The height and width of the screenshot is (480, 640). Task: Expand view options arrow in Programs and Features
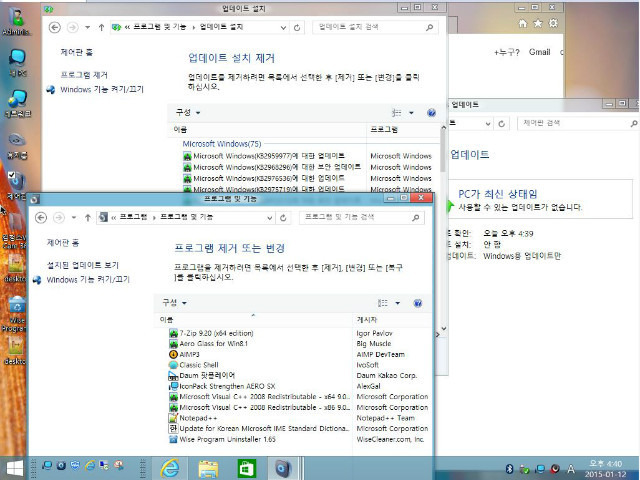click(x=398, y=303)
